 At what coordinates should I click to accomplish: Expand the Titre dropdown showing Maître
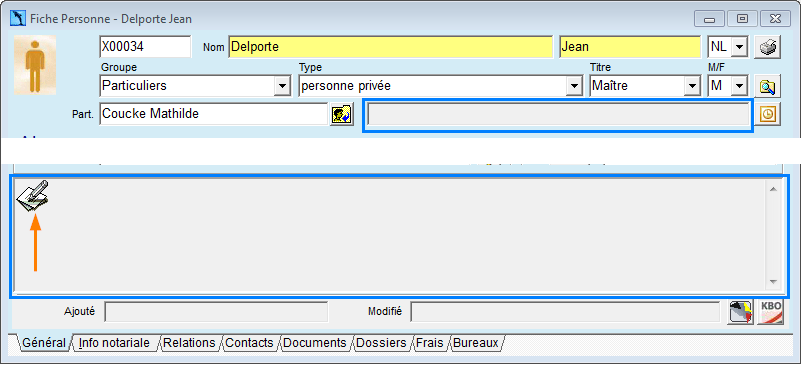pyautogui.click(x=692, y=86)
